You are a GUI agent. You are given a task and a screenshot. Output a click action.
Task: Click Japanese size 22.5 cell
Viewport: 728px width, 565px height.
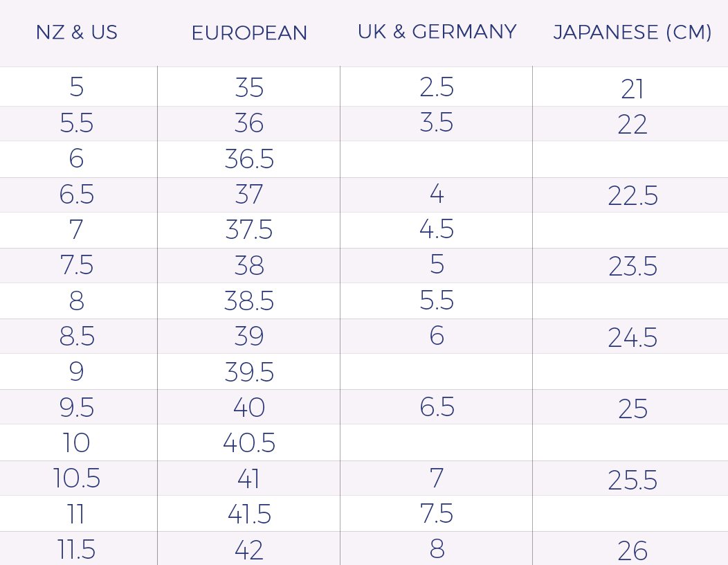coord(633,196)
